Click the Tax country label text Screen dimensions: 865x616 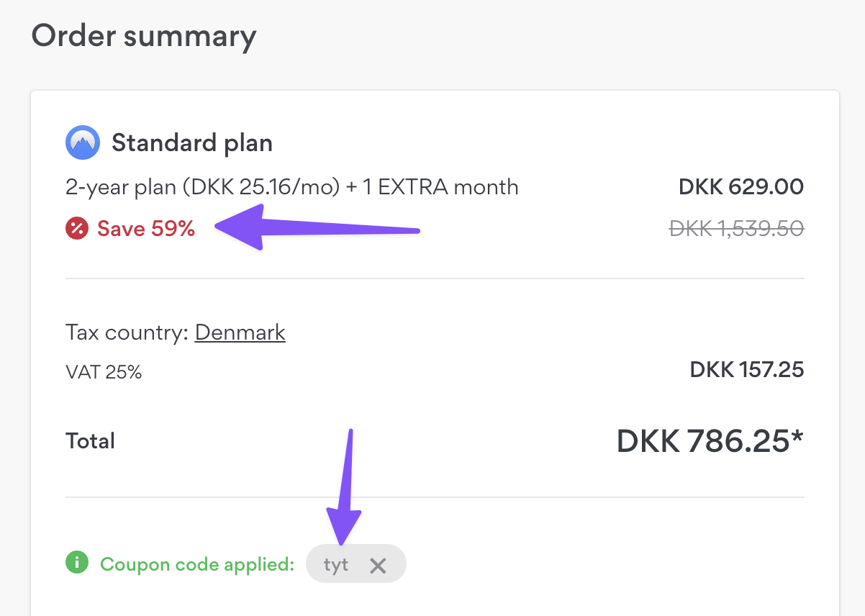[127, 332]
